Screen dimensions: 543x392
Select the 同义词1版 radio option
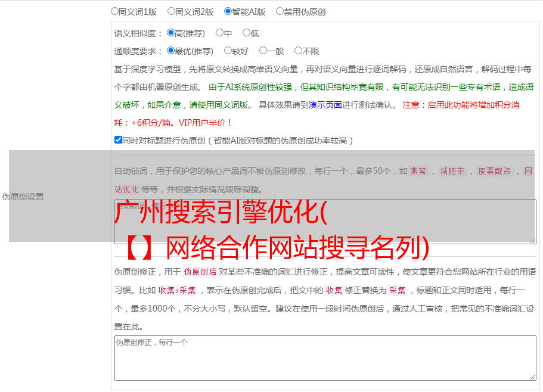[114, 11]
